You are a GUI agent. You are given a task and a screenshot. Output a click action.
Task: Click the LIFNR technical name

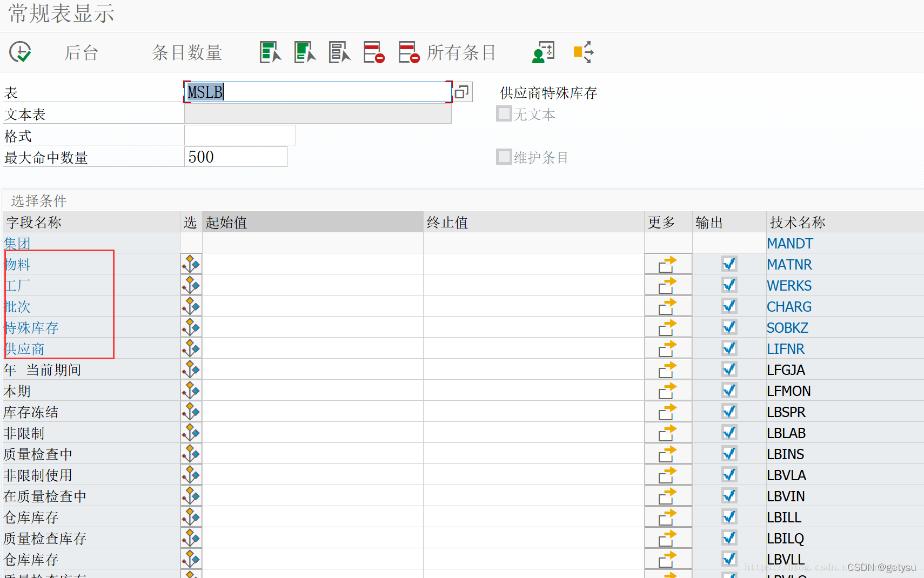(x=786, y=348)
